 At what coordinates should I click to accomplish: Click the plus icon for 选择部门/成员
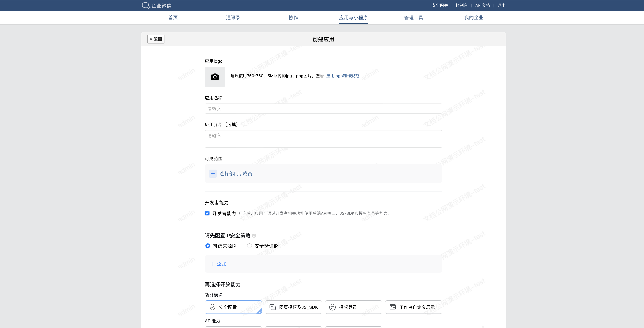click(x=213, y=174)
